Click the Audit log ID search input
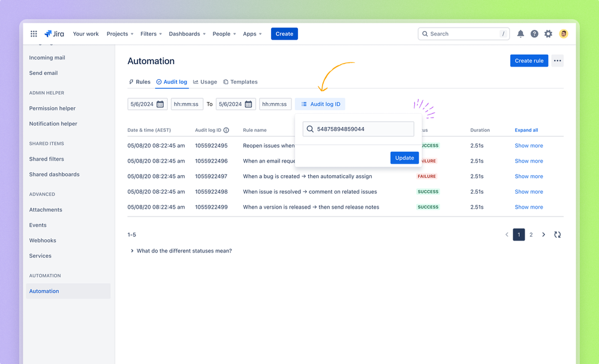The image size is (599, 364). 359,129
